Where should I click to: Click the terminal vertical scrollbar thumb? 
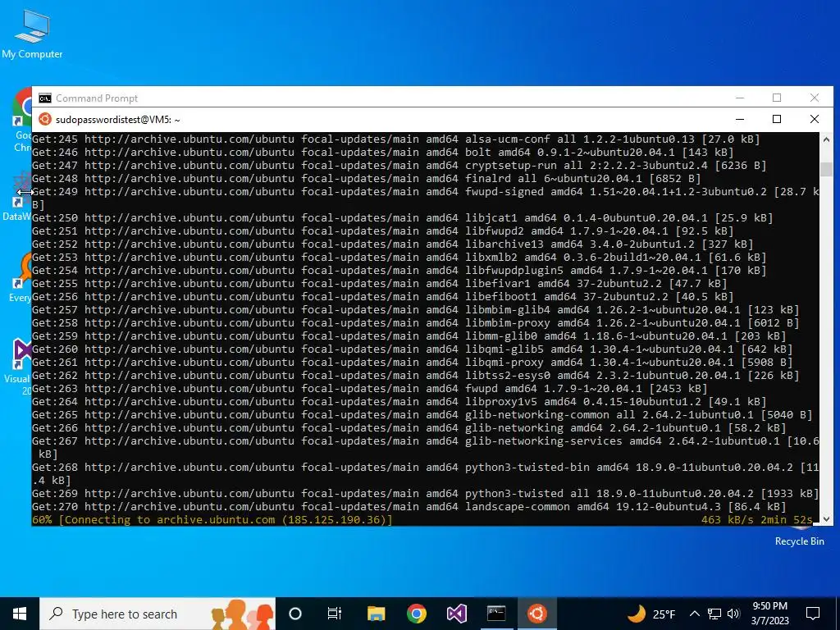(827, 169)
